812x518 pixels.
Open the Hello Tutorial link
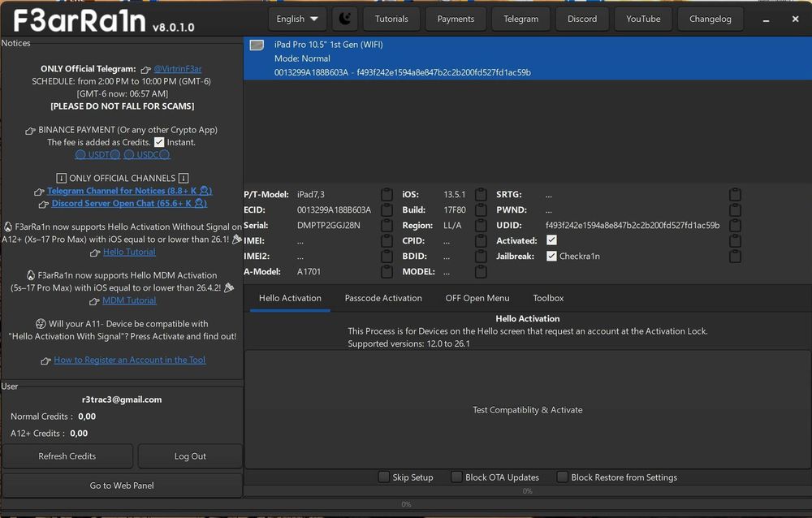129,253
